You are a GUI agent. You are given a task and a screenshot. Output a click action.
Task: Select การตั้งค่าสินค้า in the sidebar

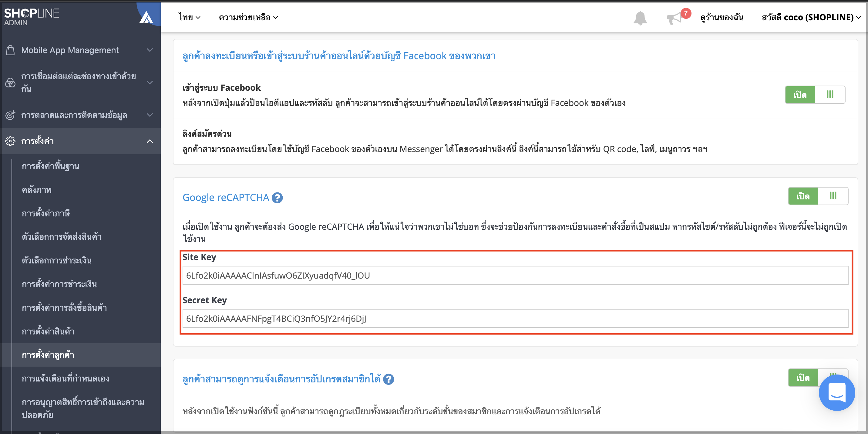point(48,331)
